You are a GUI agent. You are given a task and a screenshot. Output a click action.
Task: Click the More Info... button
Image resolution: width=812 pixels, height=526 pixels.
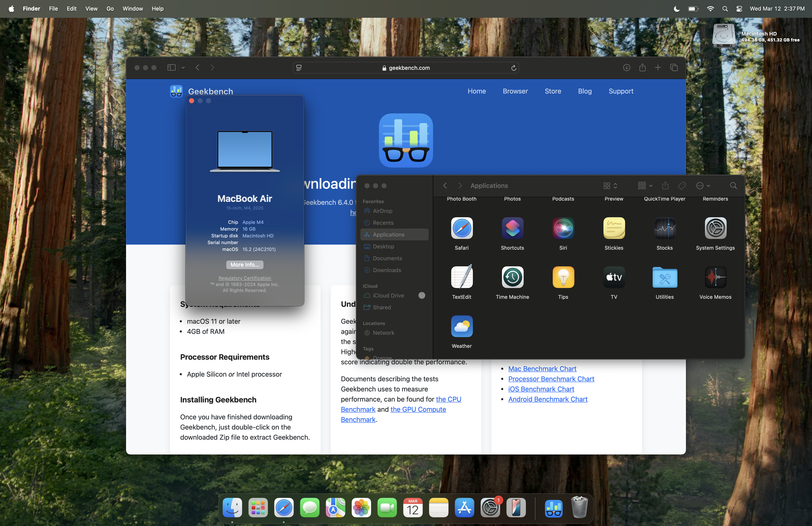point(245,265)
